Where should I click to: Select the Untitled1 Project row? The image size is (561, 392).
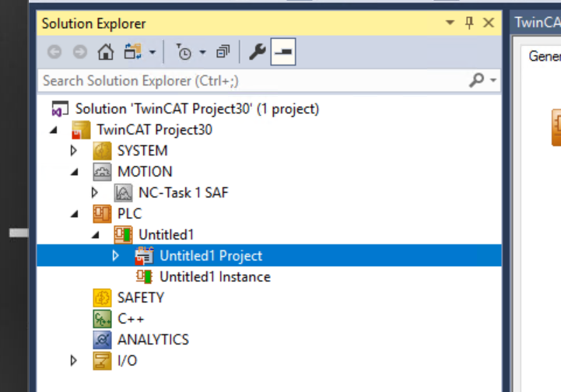(269, 255)
